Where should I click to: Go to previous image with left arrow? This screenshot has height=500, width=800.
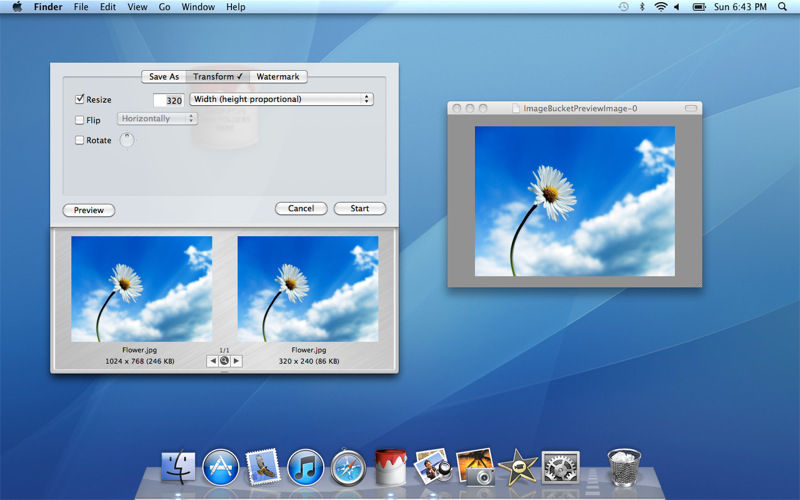coord(213,361)
